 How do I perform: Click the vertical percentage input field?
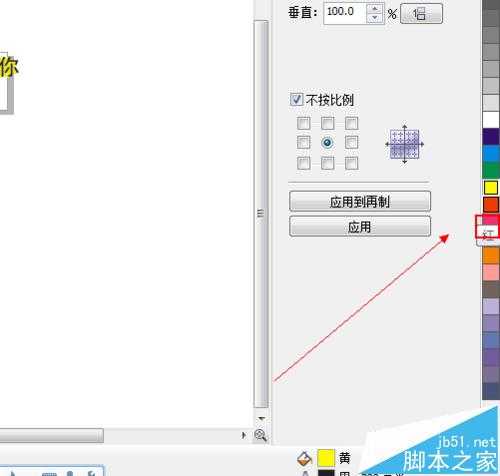tap(345, 13)
